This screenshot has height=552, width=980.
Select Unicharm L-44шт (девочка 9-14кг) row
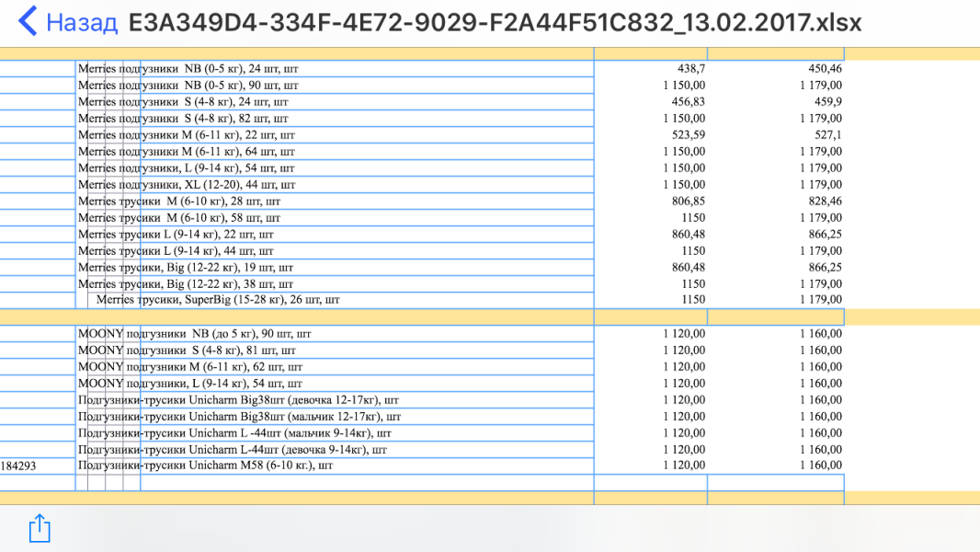[233, 450]
